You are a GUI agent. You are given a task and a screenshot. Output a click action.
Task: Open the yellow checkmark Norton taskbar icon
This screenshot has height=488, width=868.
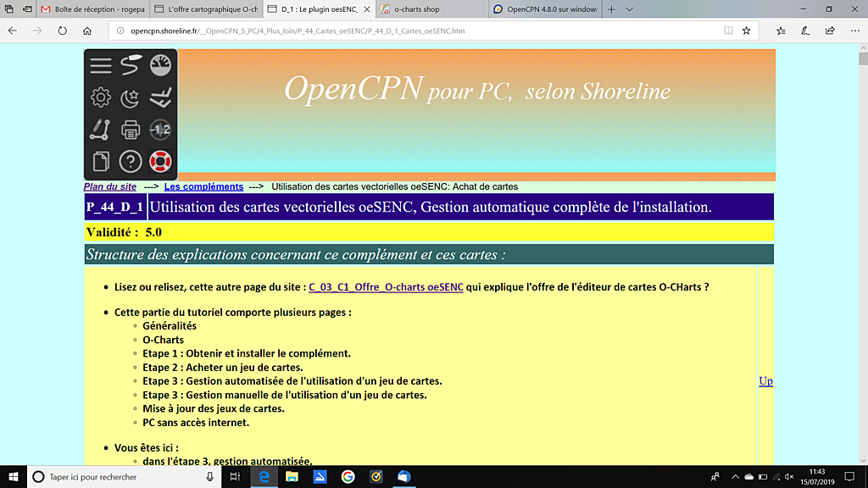(376, 477)
